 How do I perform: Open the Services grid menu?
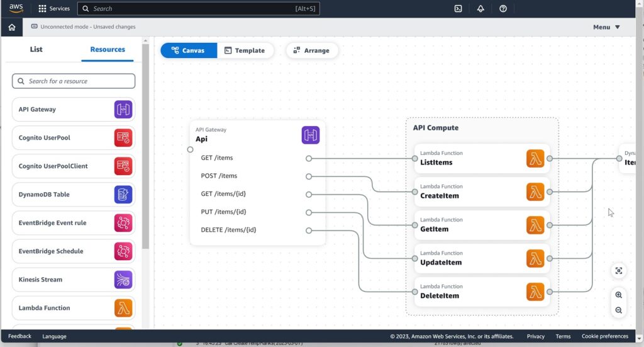(x=54, y=8)
